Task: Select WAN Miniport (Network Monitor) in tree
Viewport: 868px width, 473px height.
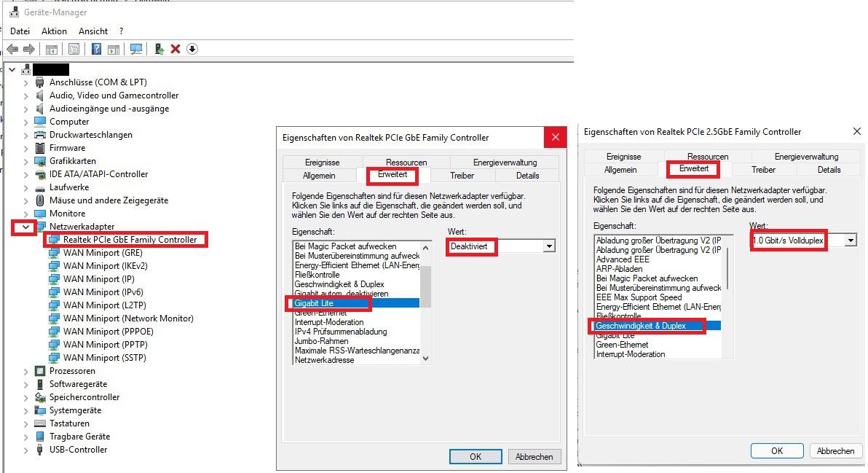Action: point(128,318)
